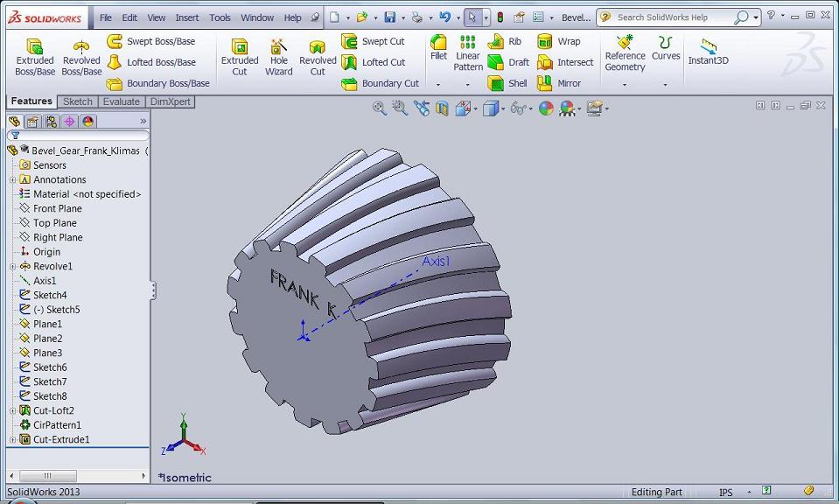
Task: Toggle the Select cursor tool
Action: point(472,17)
